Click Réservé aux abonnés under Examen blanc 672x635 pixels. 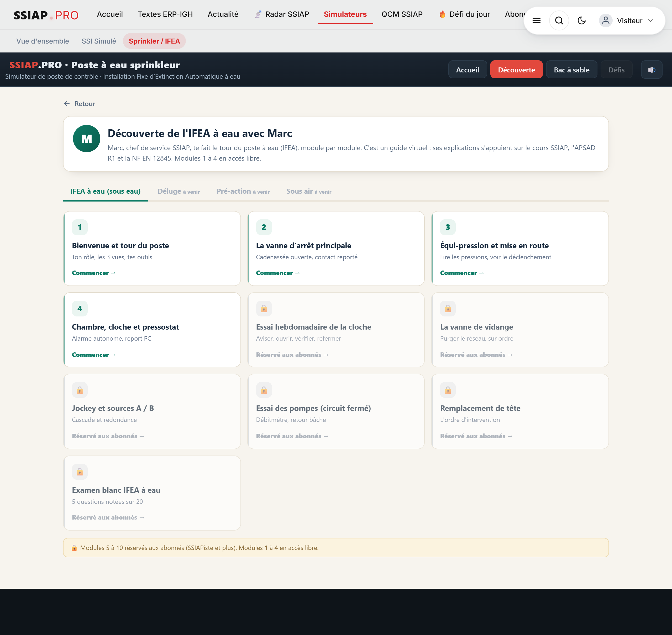(x=108, y=517)
